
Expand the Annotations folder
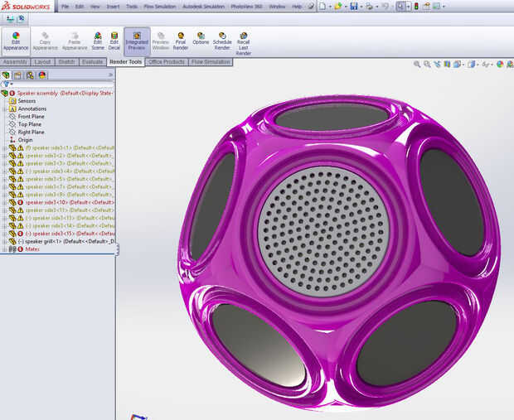pos(4,109)
